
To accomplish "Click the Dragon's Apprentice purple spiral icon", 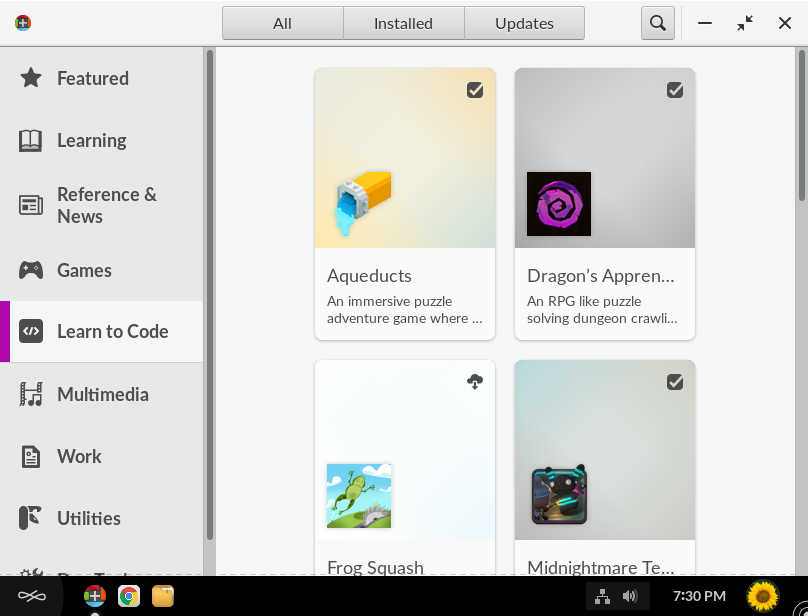I will (x=559, y=204).
